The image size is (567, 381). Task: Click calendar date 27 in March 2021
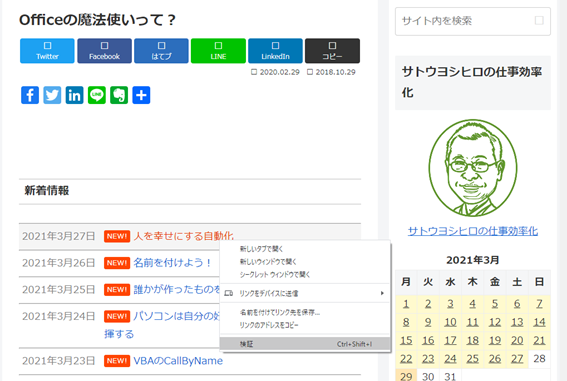click(517, 359)
